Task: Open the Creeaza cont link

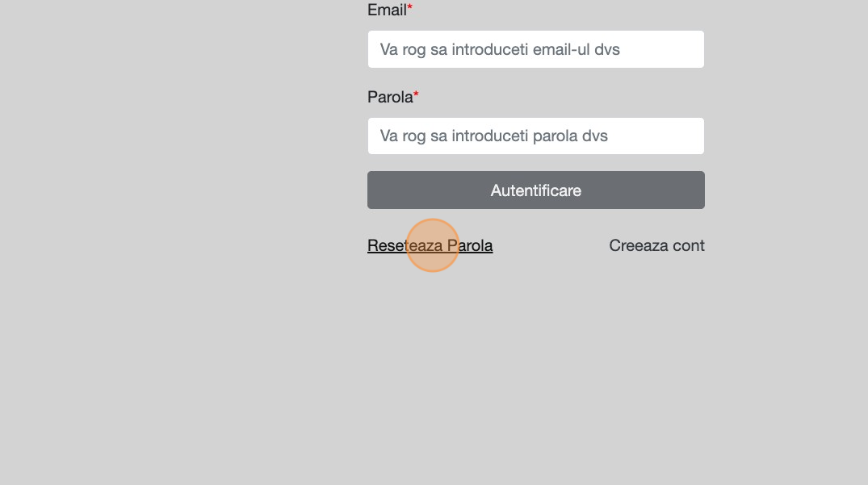Action: pyautogui.click(x=656, y=245)
